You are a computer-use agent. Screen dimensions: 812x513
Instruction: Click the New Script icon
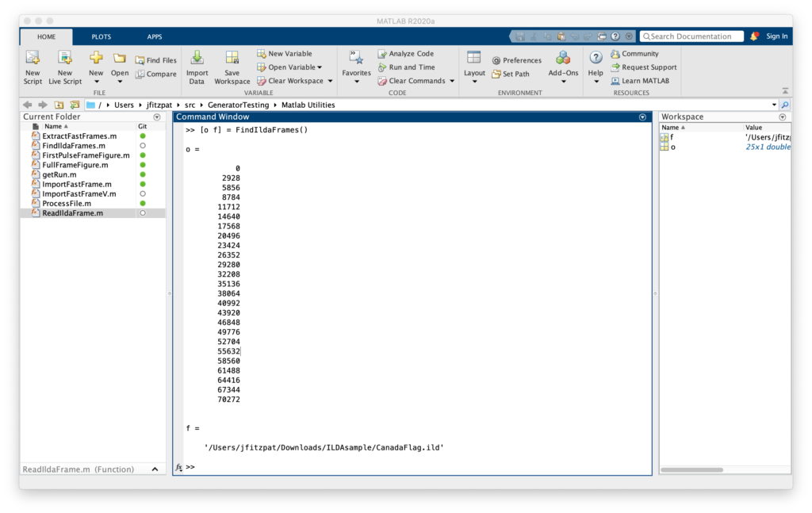click(33, 59)
